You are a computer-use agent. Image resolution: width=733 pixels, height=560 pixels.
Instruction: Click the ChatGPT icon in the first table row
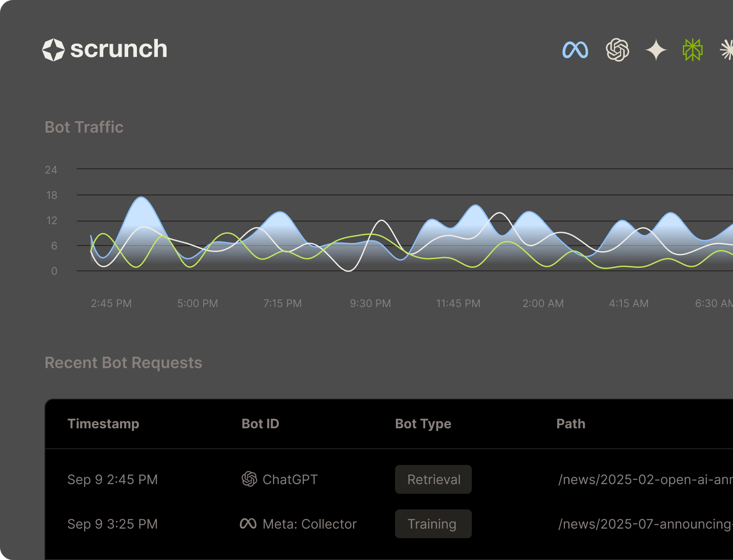tap(249, 479)
